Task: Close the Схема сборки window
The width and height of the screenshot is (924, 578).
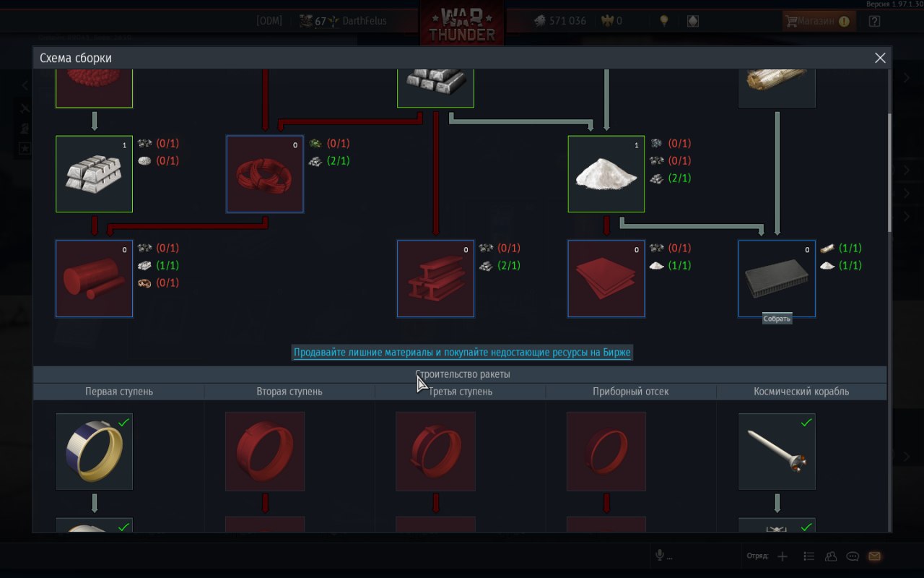Action: pyautogui.click(x=880, y=58)
